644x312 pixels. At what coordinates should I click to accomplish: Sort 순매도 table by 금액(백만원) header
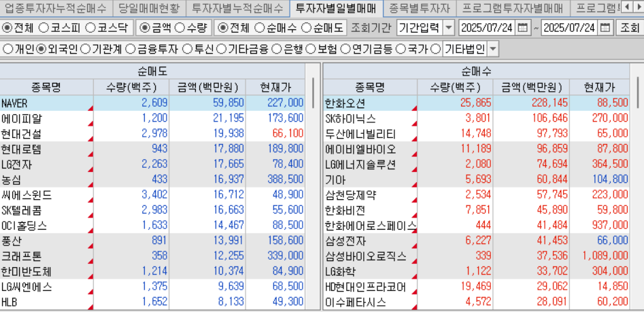207,87
